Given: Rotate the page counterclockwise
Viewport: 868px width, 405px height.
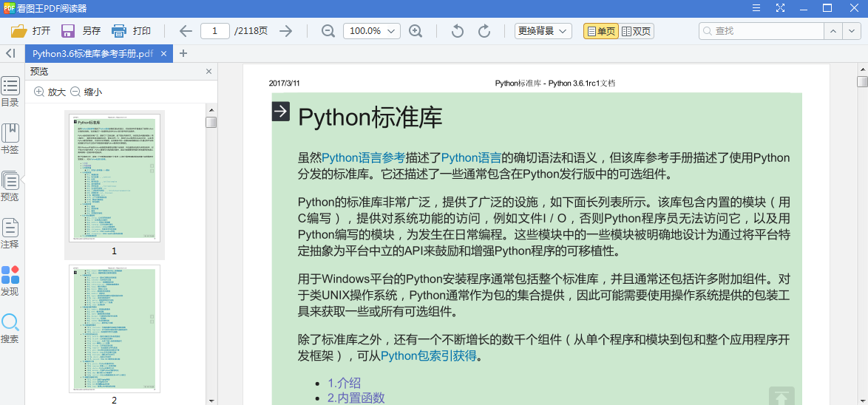Looking at the screenshot, I should click(457, 31).
